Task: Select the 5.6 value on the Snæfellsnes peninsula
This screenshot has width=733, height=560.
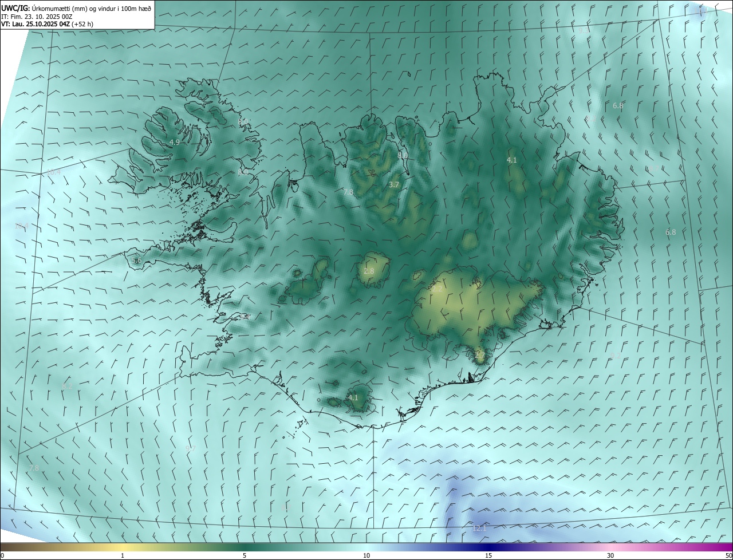Action: point(136,261)
